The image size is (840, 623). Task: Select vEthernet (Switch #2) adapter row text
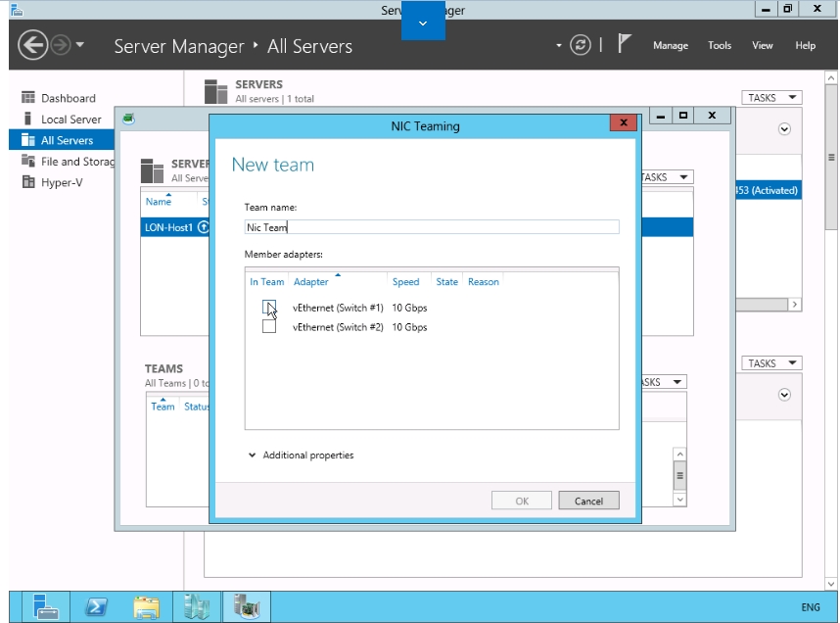(x=338, y=327)
